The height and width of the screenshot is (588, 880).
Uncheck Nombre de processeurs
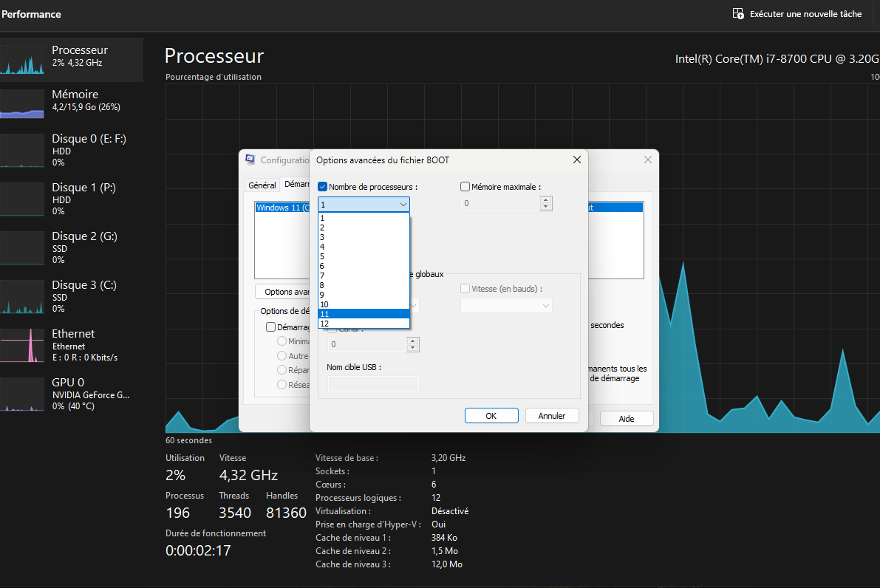tap(322, 186)
